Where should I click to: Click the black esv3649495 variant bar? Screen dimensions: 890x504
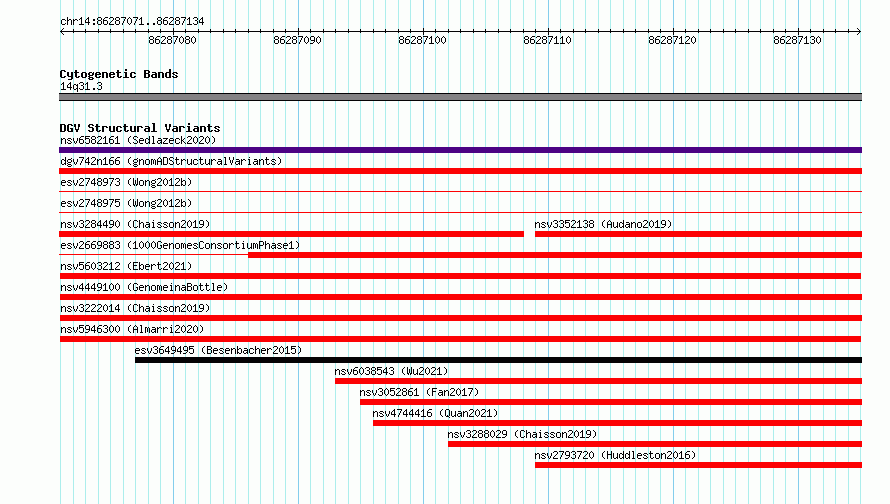click(x=498, y=360)
